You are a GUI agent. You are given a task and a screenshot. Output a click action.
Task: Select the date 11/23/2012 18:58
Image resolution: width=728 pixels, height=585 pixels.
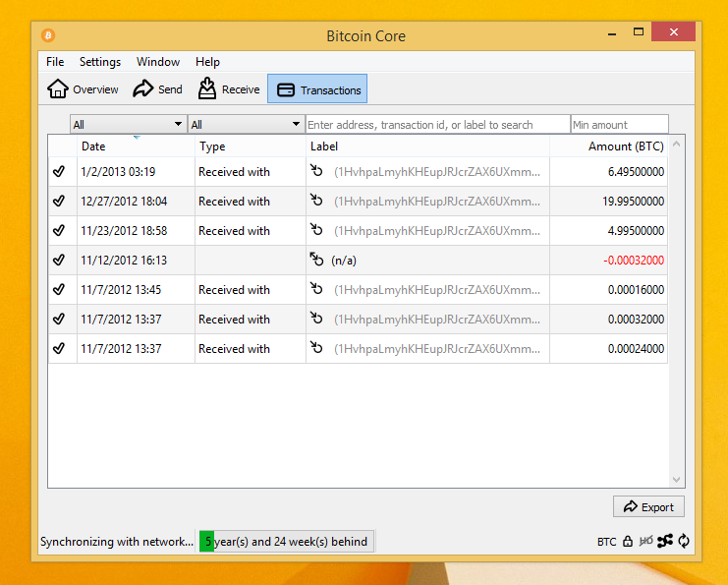[x=124, y=231]
